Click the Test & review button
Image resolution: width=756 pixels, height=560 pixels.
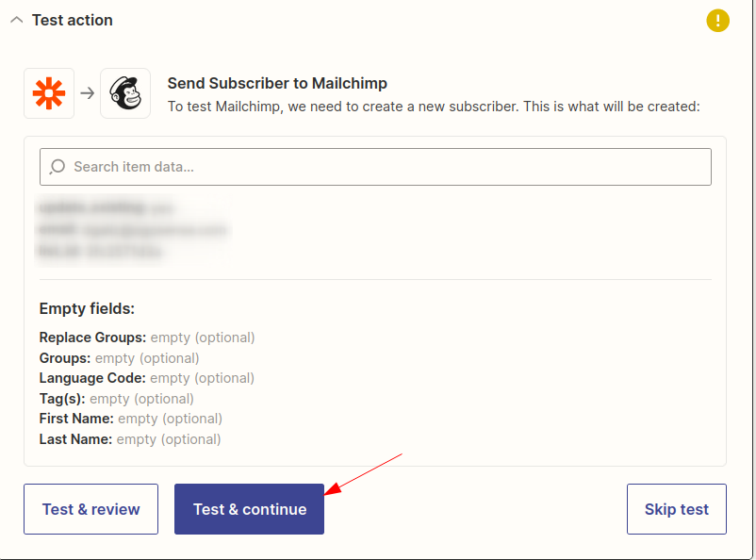pyautogui.click(x=90, y=508)
